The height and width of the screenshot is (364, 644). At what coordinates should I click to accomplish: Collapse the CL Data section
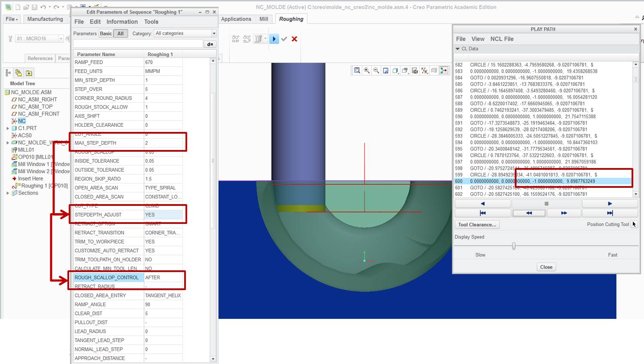point(458,49)
